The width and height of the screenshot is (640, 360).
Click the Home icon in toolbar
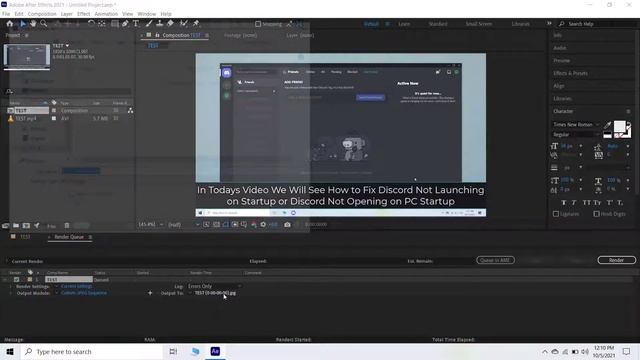9,24
